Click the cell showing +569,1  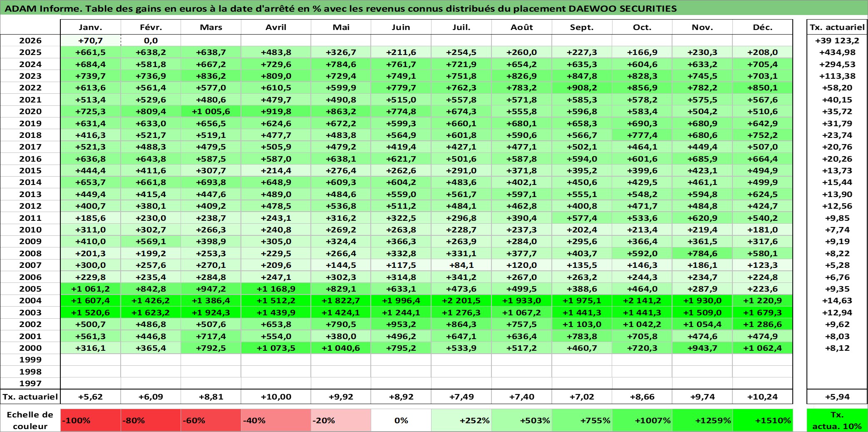[151, 241]
